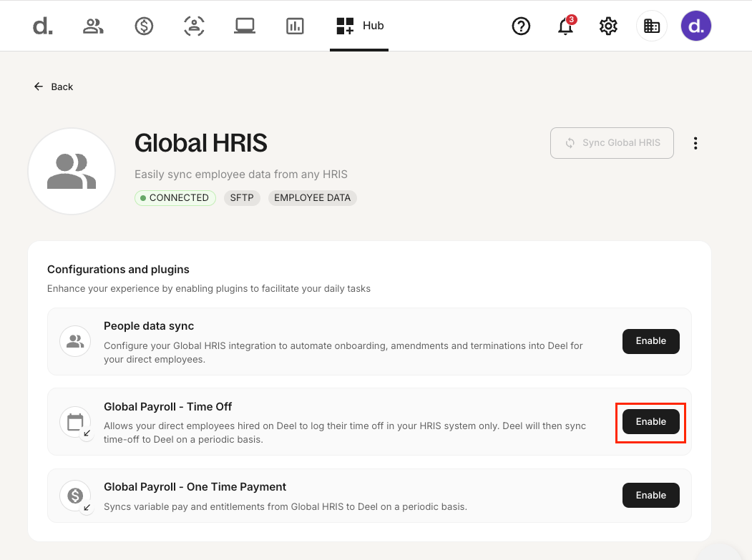Viewport: 752px width, 560px height.
Task: Open the People section icon
Action: [x=93, y=26]
